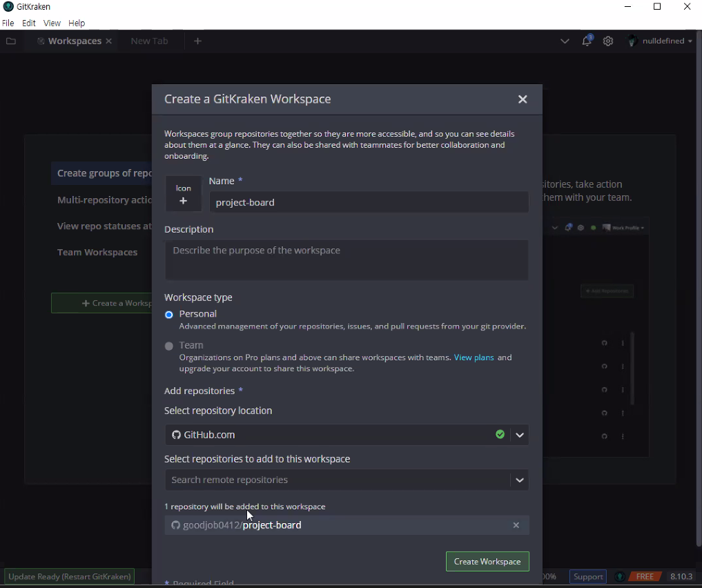Select Team Workspaces item
The image size is (702, 588).
tap(97, 253)
